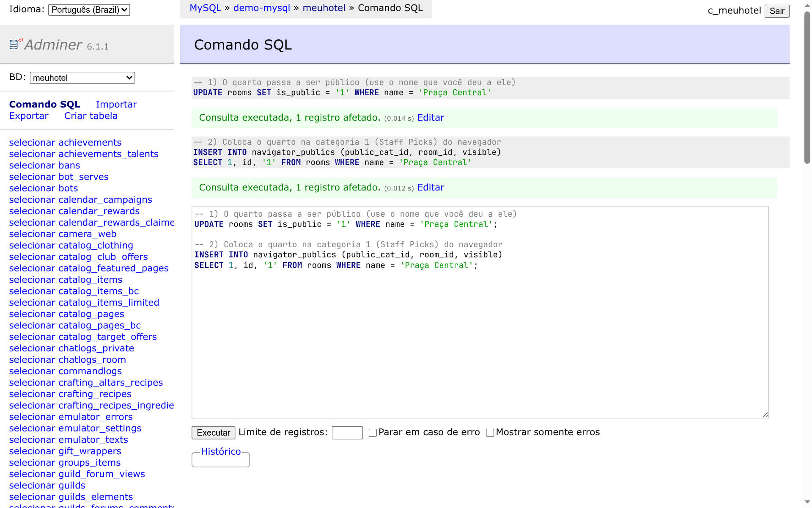Open selecionar camera_web table link
Screen dimensions: 812x508
pos(63,234)
